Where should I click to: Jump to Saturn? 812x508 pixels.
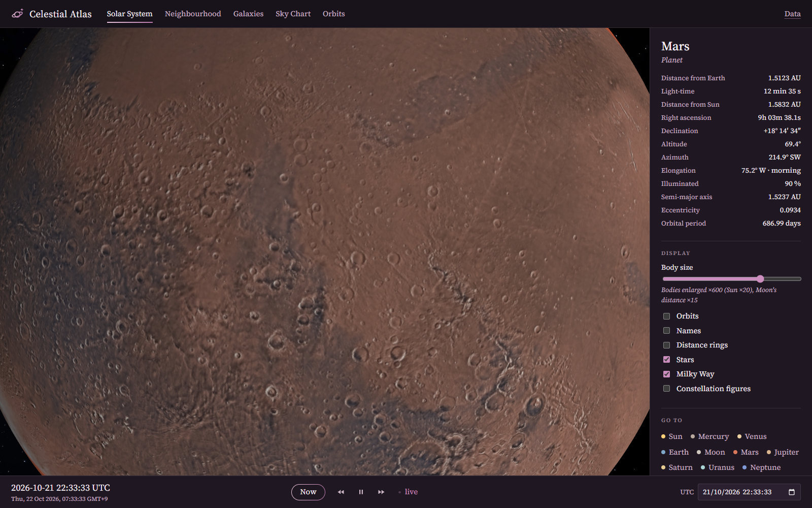tap(677, 467)
